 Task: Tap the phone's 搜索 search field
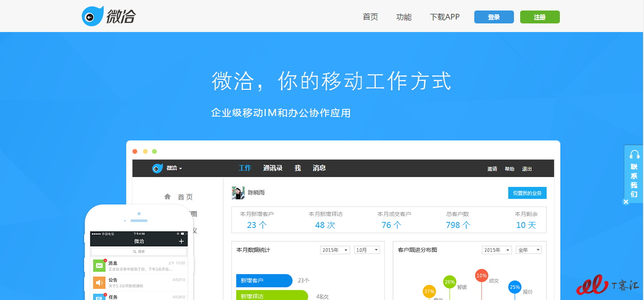(139, 251)
